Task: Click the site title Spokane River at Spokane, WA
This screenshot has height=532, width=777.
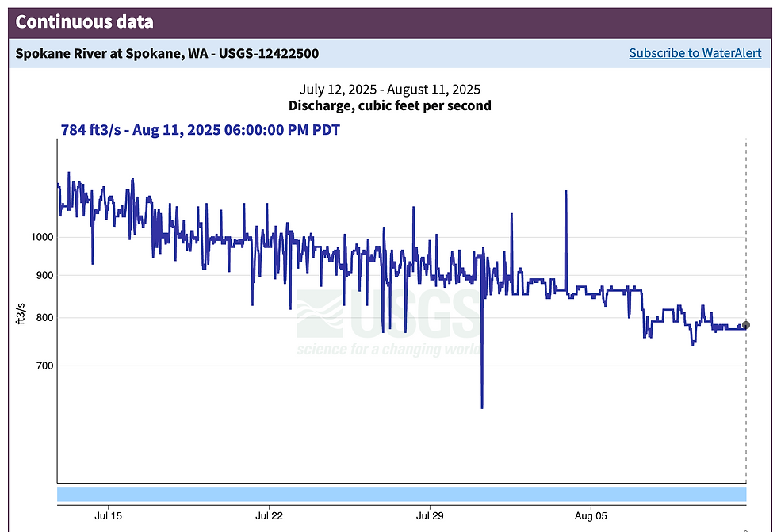Action: tap(167, 53)
